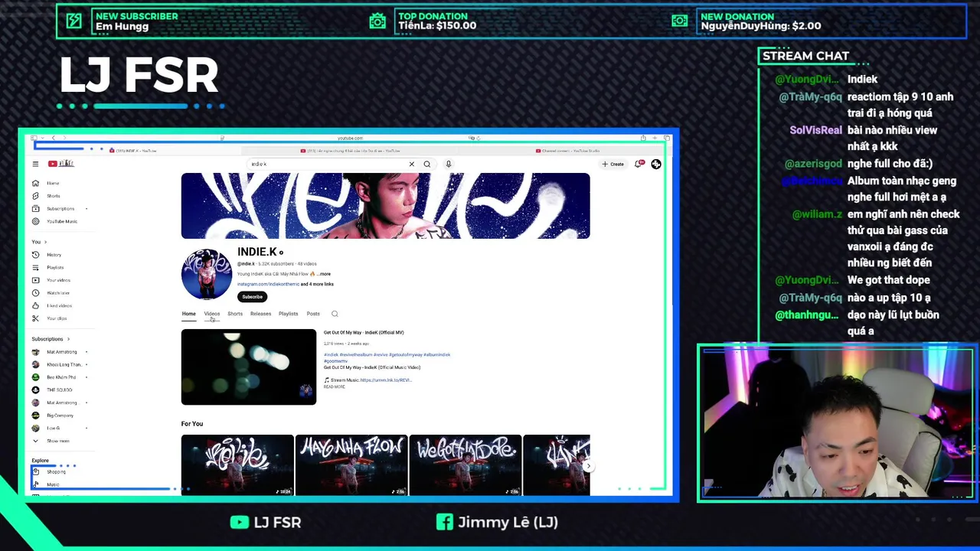Open a new browser tab
The image size is (980, 551).
655,138
